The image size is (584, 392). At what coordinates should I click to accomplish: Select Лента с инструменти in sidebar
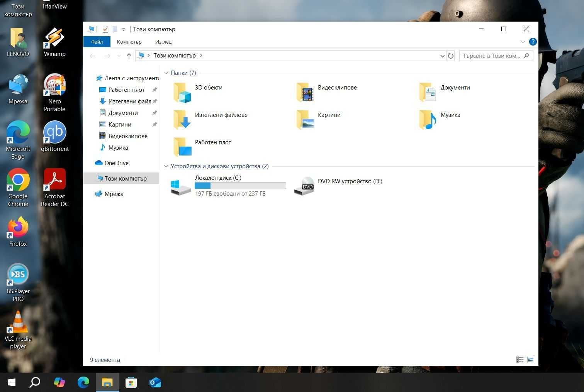127,78
